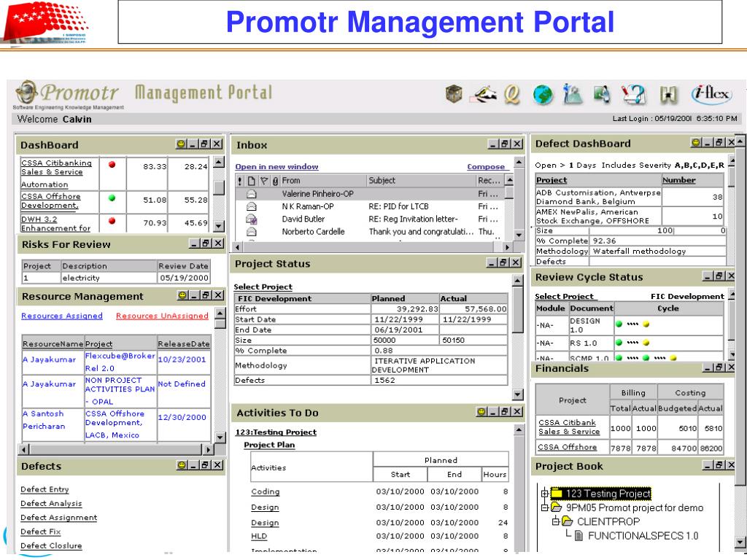Click A Santosh Pericharan resource name
This screenshot has width=747, height=560.
pyautogui.click(x=44, y=420)
